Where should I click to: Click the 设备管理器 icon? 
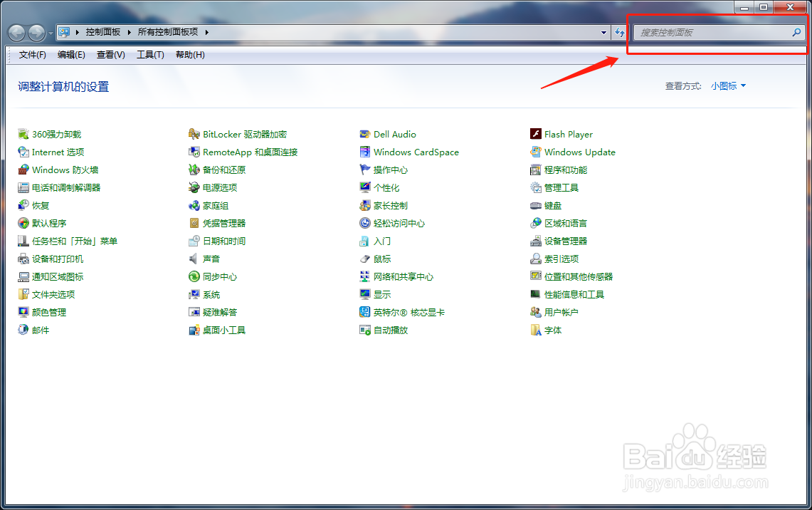click(536, 241)
